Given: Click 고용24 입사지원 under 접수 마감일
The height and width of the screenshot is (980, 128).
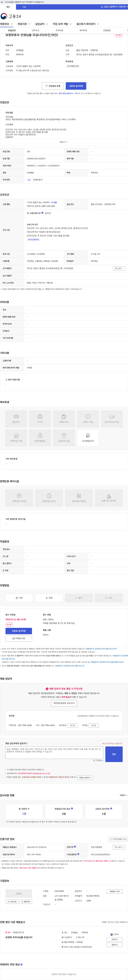Looking at the screenshot, I should click(19, 631).
